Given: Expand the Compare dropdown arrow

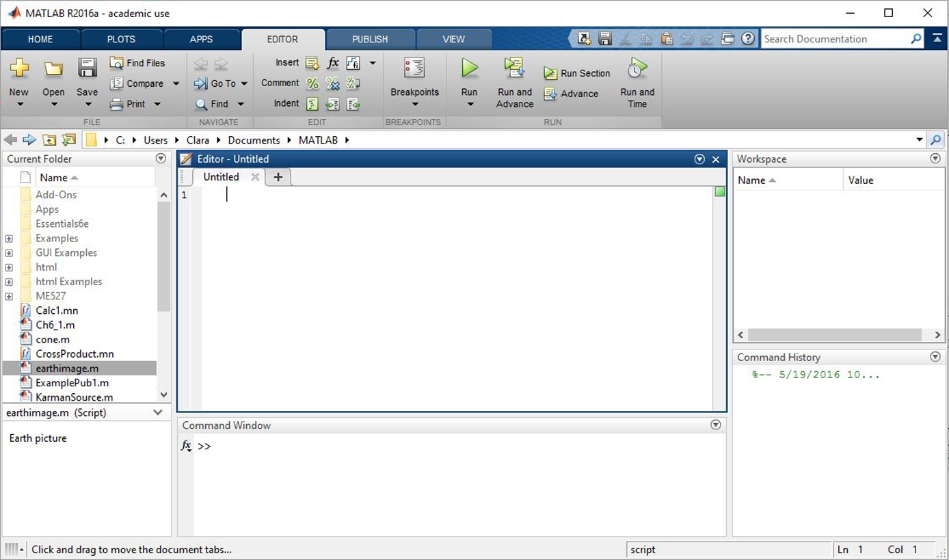Looking at the screenshot, I should [x=176, y=84].
